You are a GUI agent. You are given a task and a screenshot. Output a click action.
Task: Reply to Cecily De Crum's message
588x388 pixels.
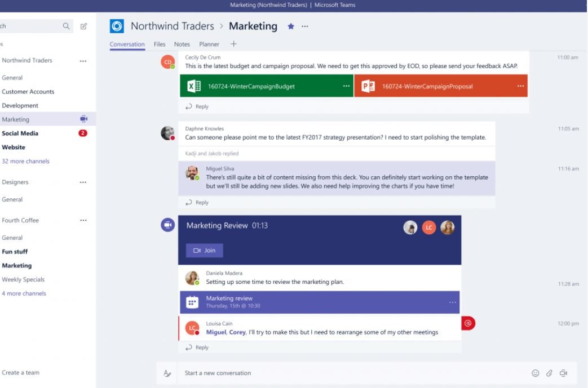tap(197, 106)
